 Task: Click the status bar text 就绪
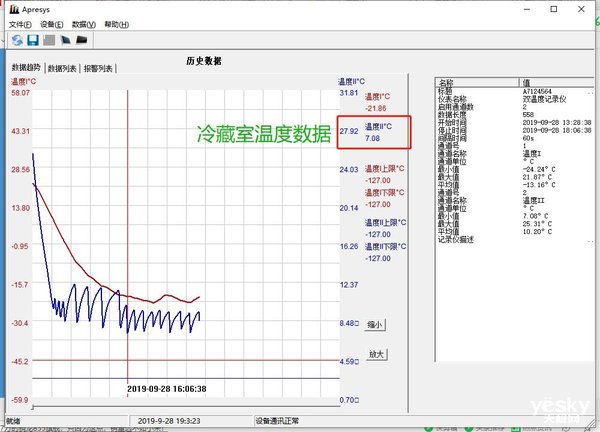(x=13, y=421)
